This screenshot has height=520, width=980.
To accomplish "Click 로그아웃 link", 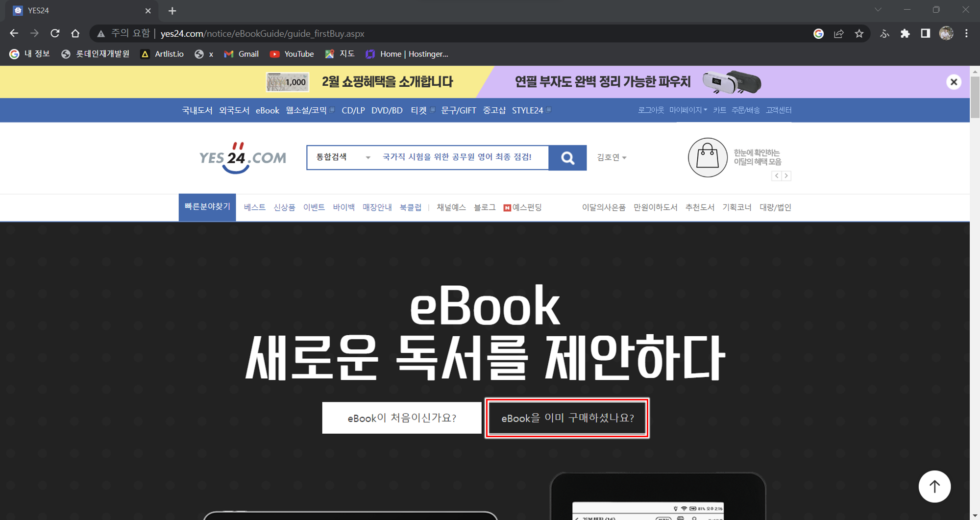I will click(x=651, y=110).
